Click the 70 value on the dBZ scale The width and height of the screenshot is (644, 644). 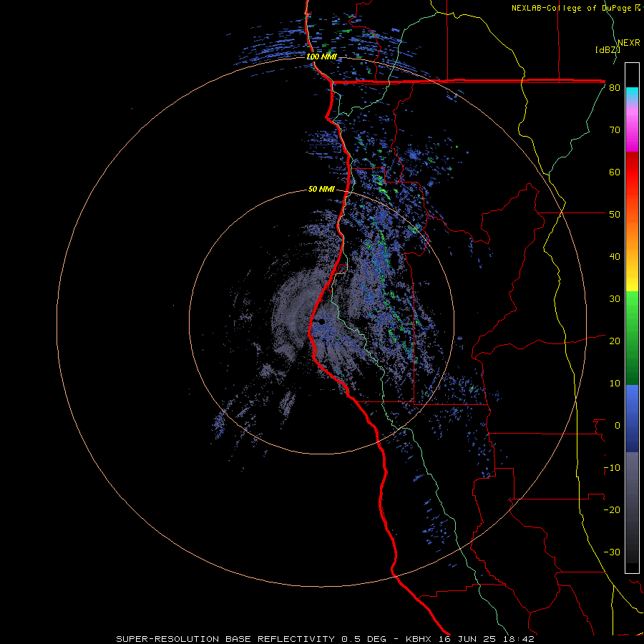[615, 130]
